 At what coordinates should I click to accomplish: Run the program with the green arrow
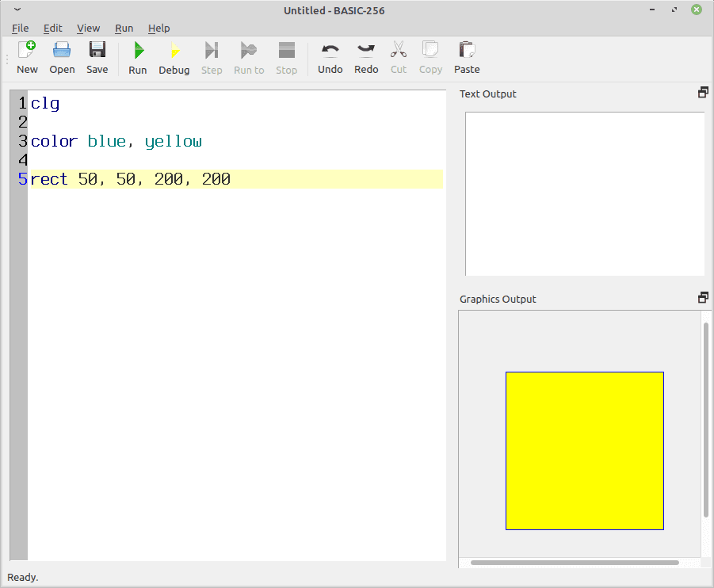[138, 58]
